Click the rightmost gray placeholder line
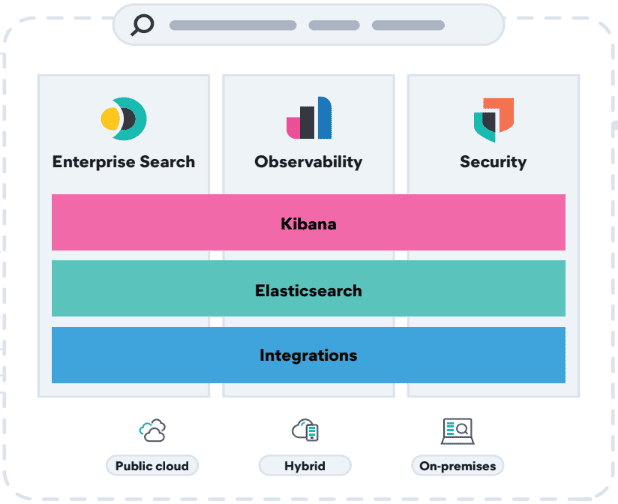 click(x=408, y=25)
